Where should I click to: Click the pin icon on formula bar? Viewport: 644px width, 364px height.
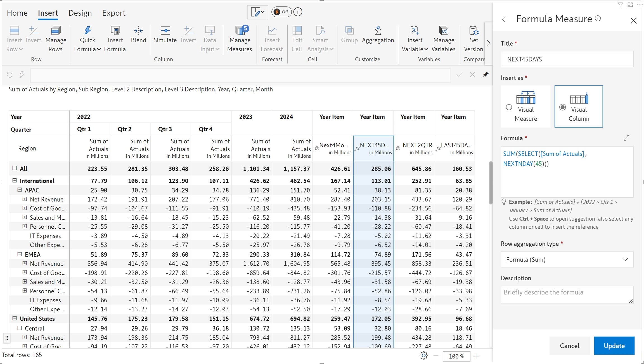click(x=486, y=75)
